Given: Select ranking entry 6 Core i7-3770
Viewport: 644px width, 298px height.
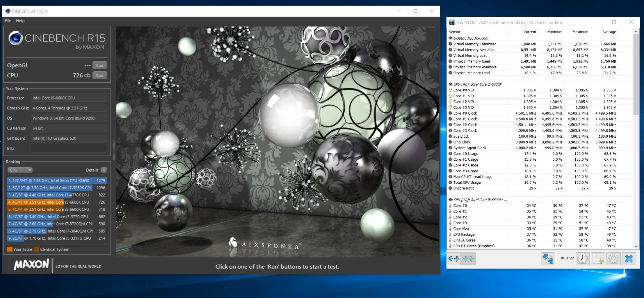Looking at the screenshot, I should pyautogui.click(x=57, y=217).
